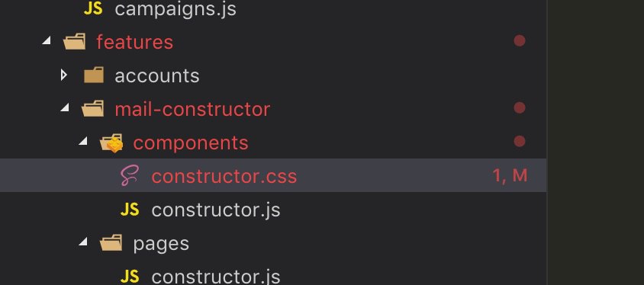Click the '1, M' status badge on constructor.css
Viewport: 644px width, 285px height.
510,175
